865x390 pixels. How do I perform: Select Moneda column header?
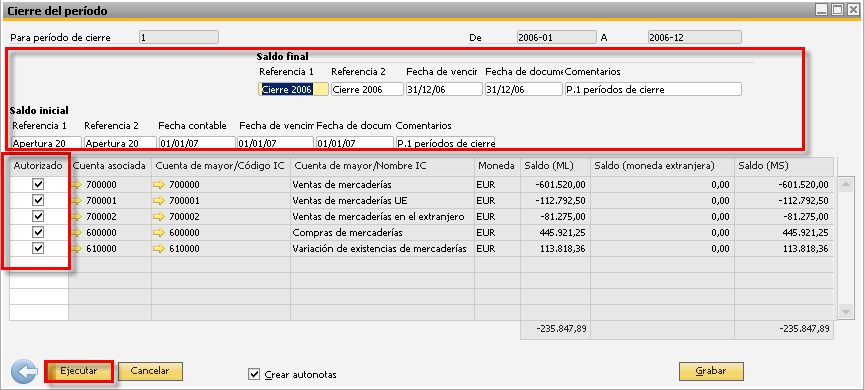(498, 166)
